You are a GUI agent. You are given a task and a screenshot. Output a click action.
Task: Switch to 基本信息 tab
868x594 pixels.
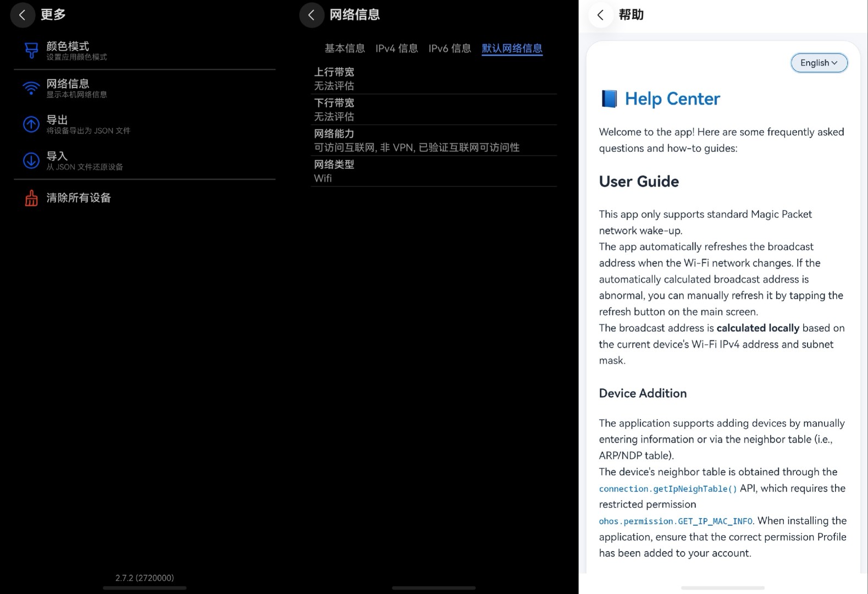point(345,48)
